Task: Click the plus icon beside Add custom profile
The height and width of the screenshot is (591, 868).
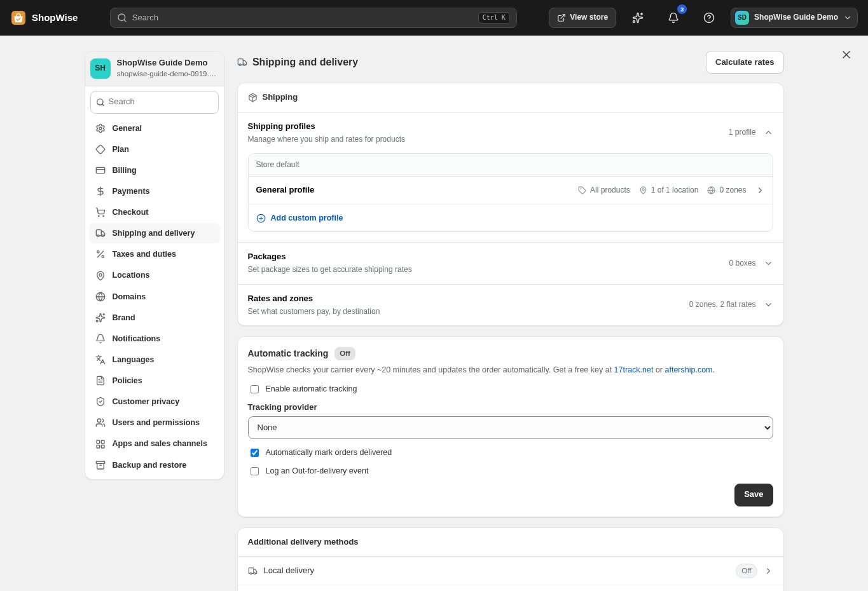Action: click(x=261, y=218)
